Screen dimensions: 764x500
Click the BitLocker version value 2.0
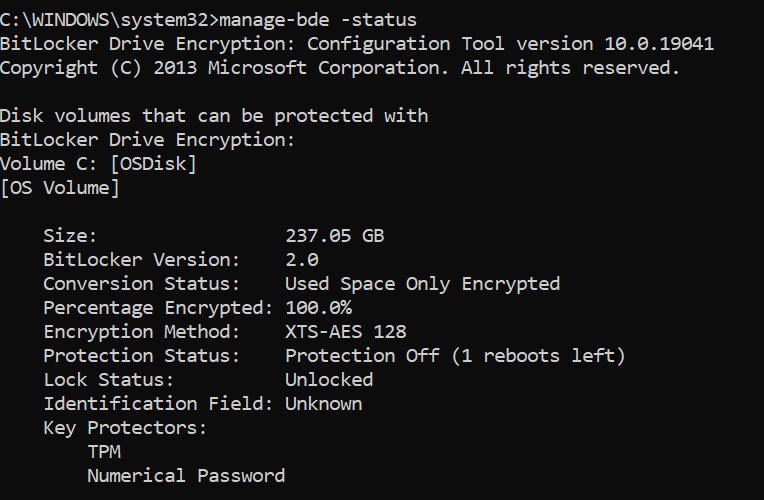(302, 260)
